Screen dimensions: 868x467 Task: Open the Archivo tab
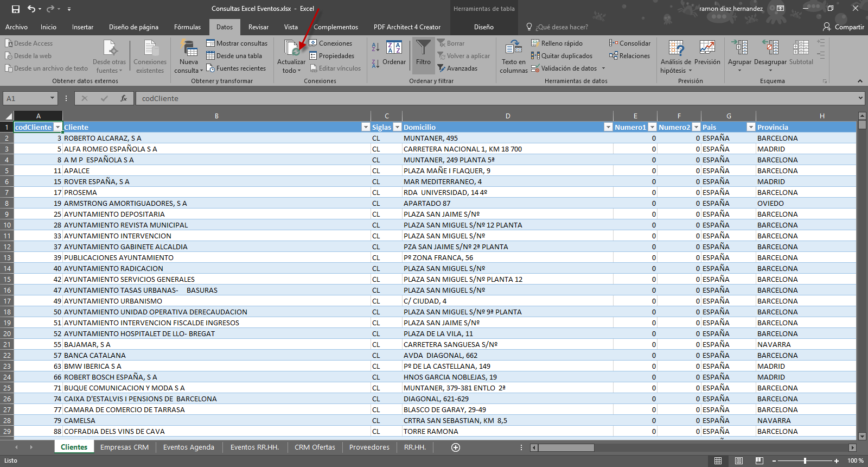point(16,27)
